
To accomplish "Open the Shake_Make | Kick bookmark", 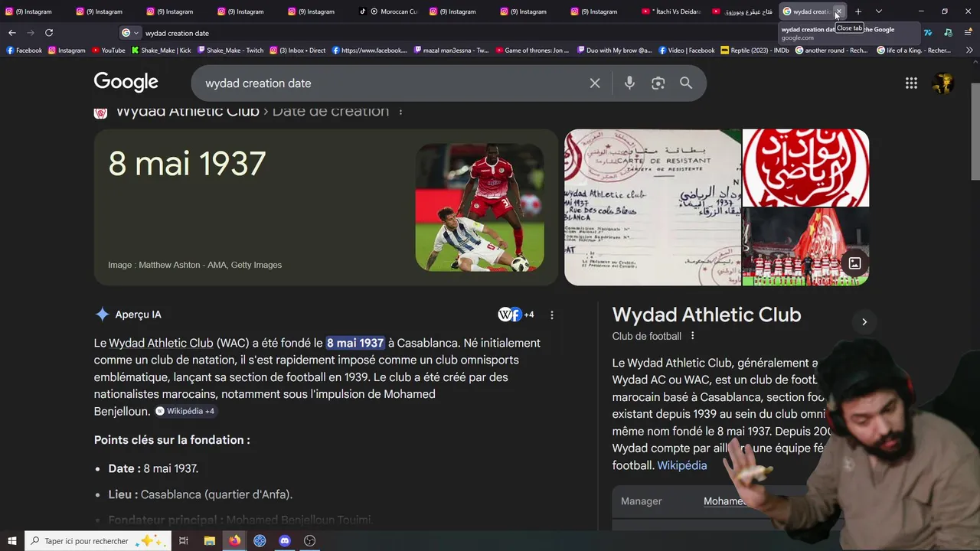I will pyautogui.click(x=161, y=51).
